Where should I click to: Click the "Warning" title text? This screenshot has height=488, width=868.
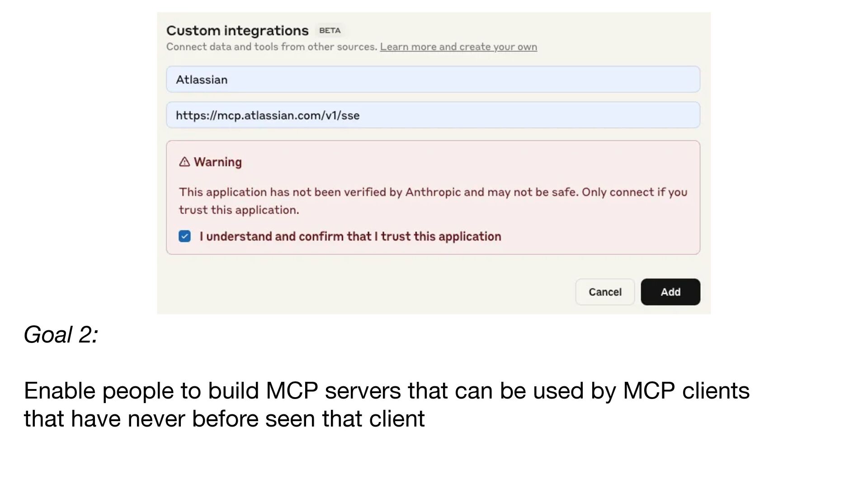coord(217,162)
